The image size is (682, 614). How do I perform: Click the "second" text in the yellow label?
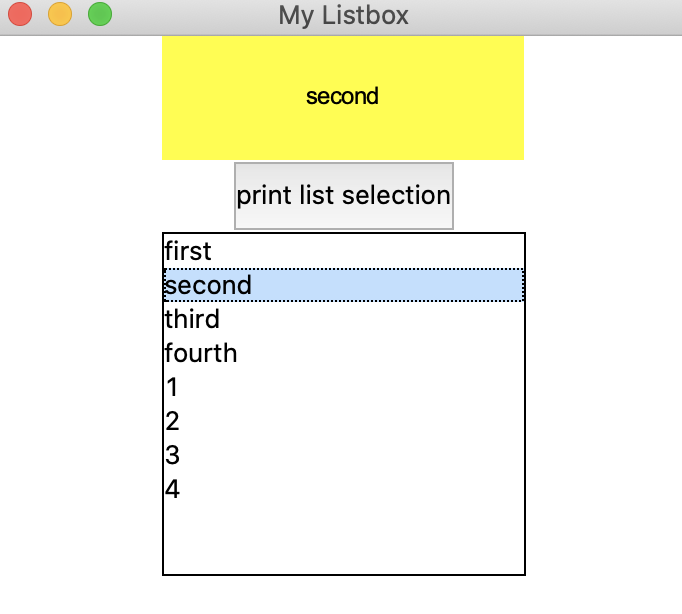pos(342,97)
